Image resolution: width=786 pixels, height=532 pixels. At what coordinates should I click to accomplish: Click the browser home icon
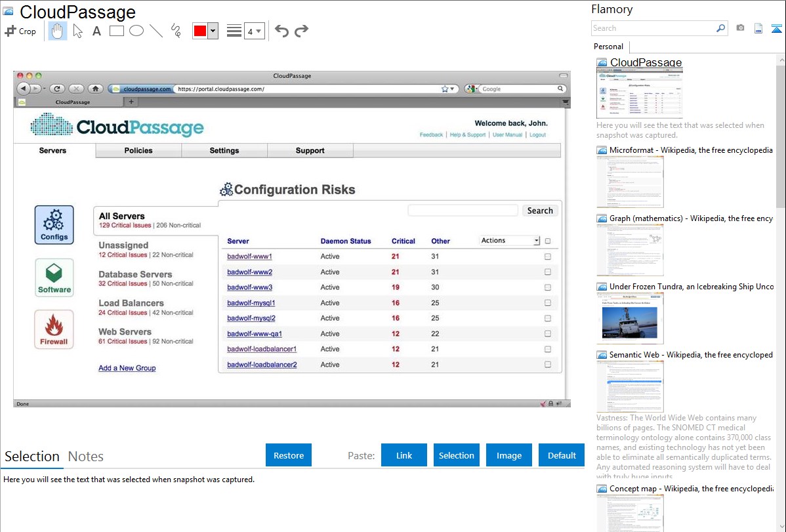pos(95,89)
